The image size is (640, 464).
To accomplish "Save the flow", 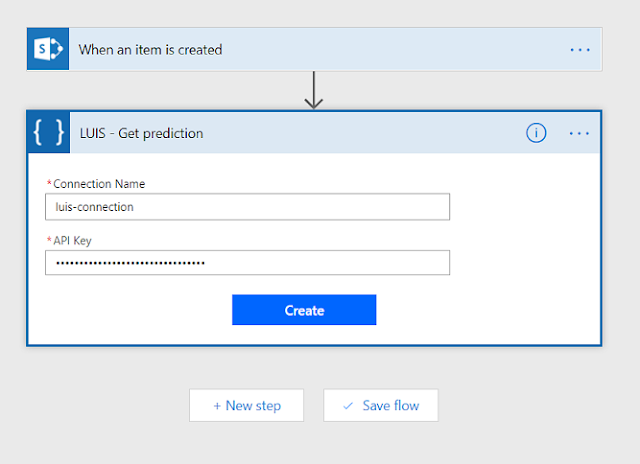I will 381,405.
